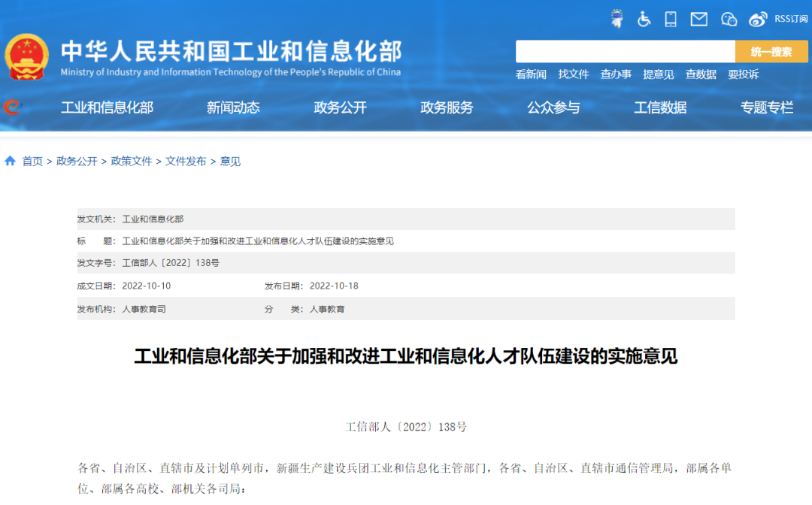Click the home icon in the breadcrumb

click(x=10, y=161)
